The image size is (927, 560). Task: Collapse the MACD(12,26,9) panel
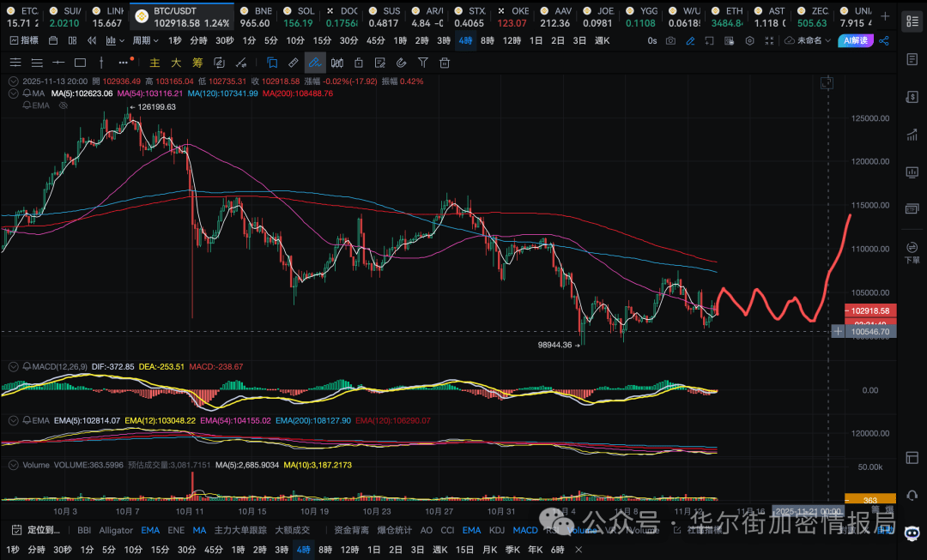[13, 367]
